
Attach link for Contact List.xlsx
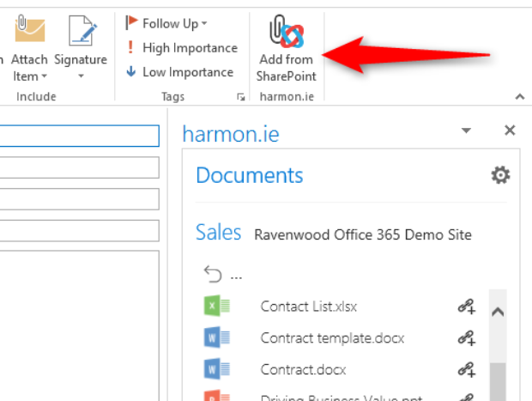(466, 307)
